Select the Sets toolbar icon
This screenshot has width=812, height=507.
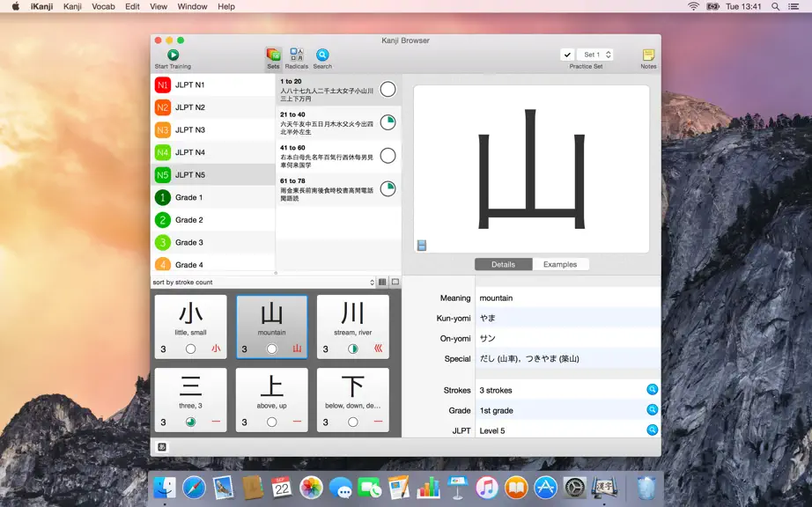(x=273, y=55)
